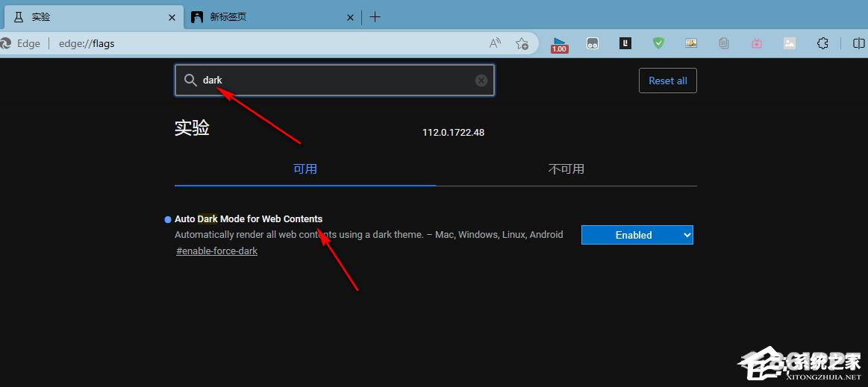Click the Auto Dark Mode for Web Contents title

pos(249,219)
